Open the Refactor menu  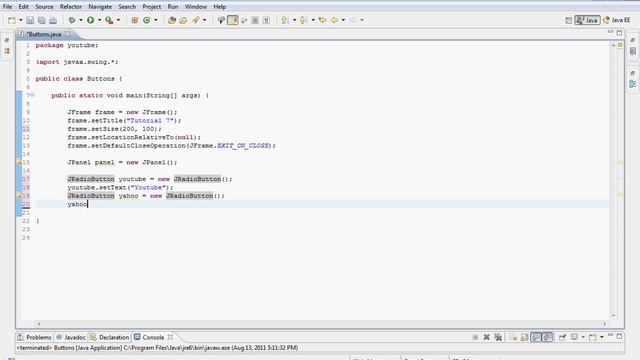pyautogui.click(x=71, y=7)
